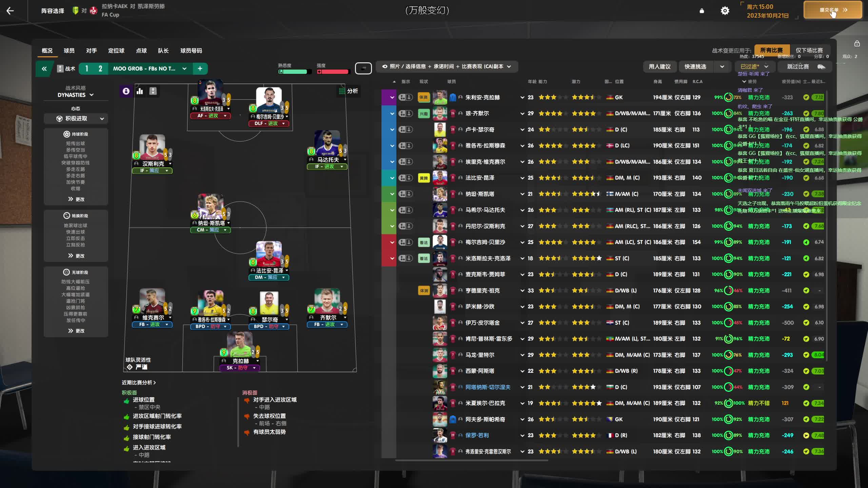Select tactic slot 2
The image size is (868, 488).
pos(100,69)
